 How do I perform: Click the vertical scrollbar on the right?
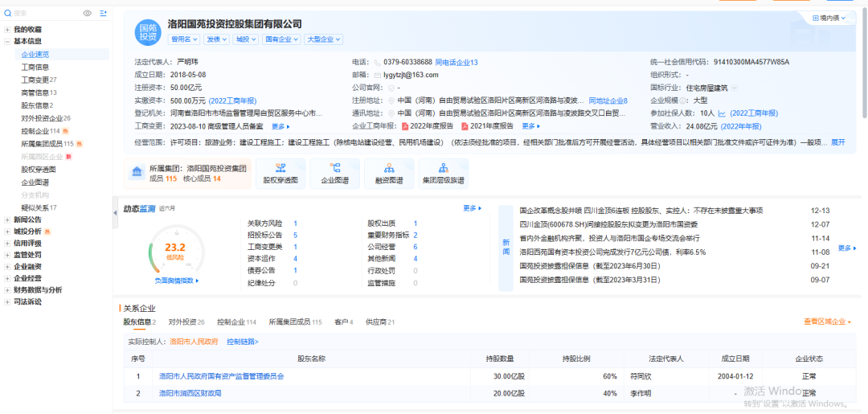865,61
